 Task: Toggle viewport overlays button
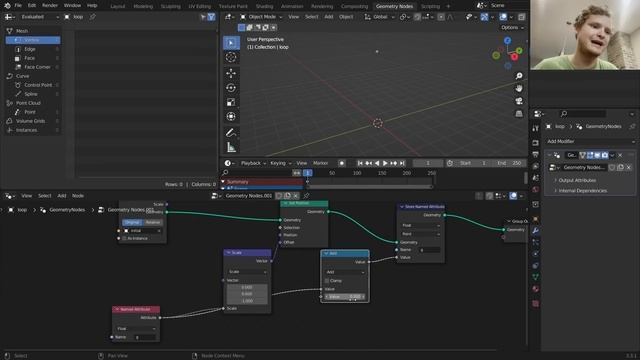[503, 17]
